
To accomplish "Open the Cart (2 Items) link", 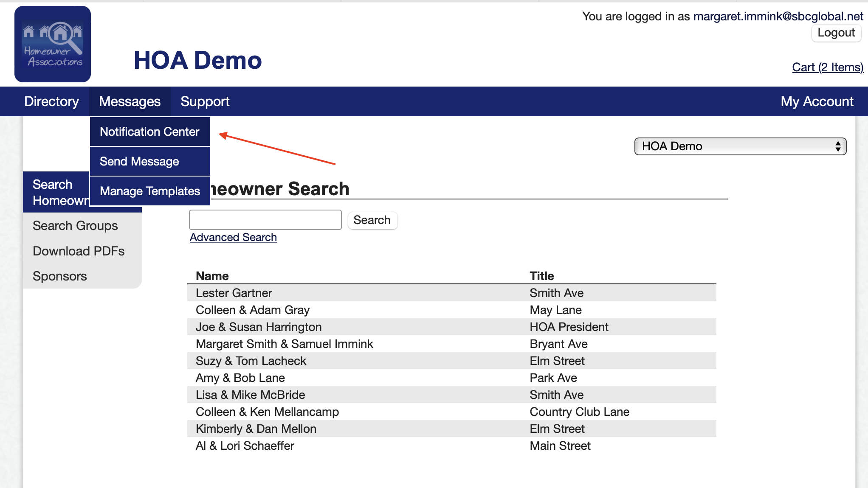I will pyautogui.click(x=827, y=67).
